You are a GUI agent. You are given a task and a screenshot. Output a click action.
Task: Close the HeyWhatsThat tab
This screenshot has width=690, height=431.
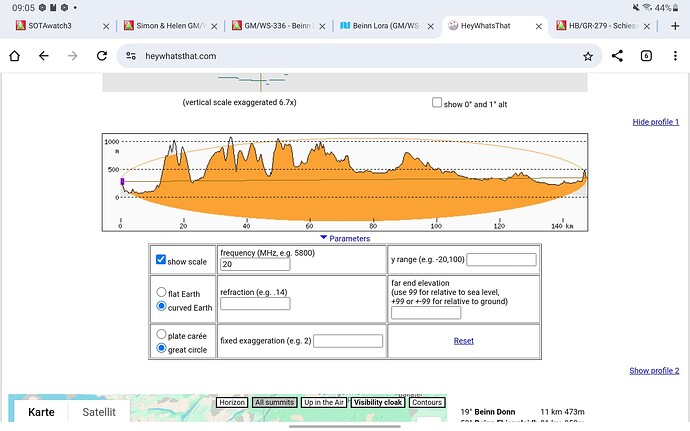539,26
